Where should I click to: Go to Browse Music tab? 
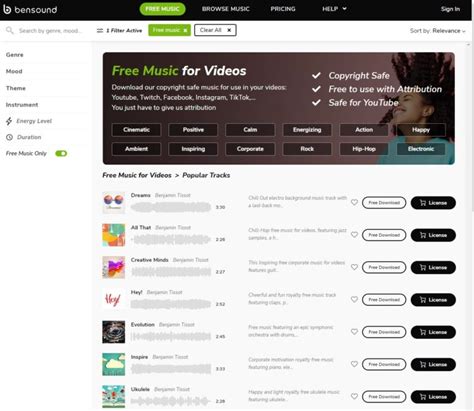[x=226, y=9]
